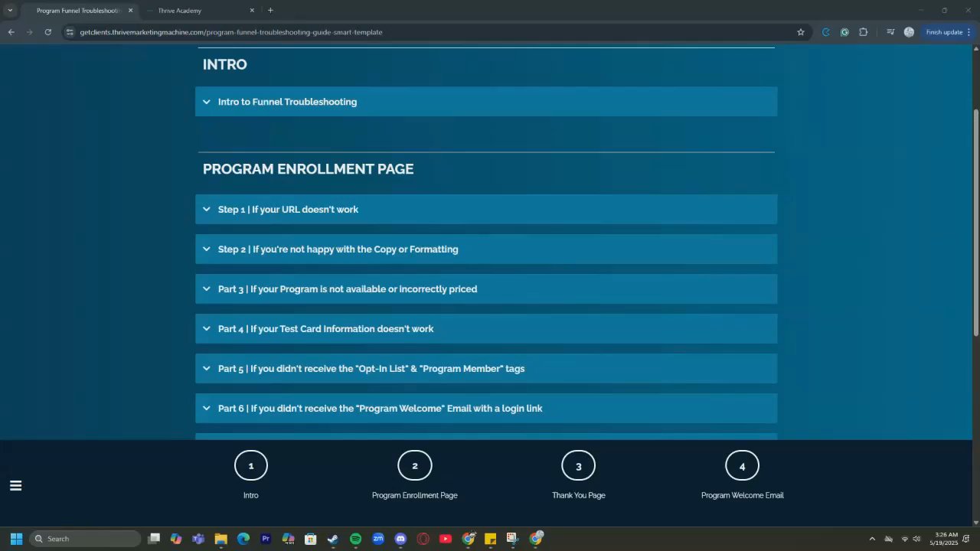Close the Thrive Academy tab
Viewport: 980px width, 551px height.
252,11
